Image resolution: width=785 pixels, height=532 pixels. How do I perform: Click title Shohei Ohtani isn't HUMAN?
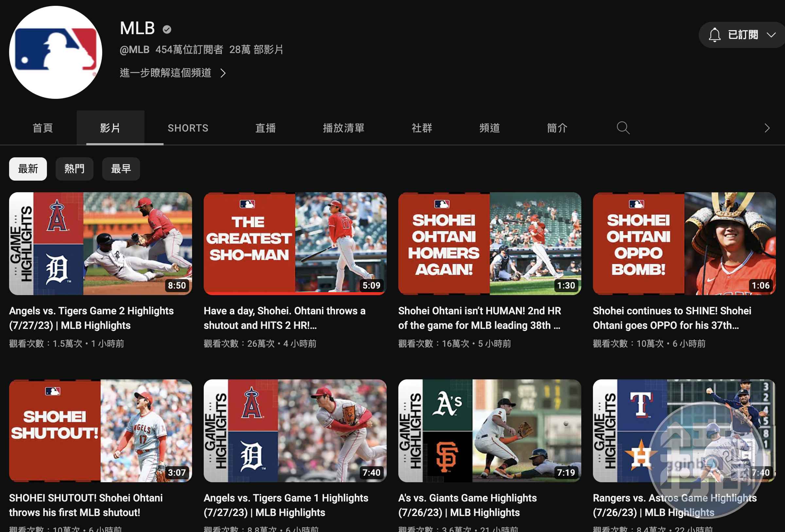pos(480,318)
